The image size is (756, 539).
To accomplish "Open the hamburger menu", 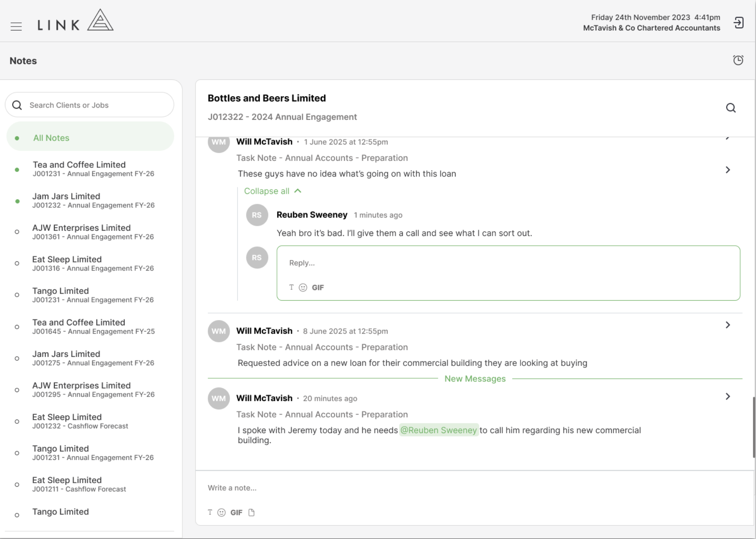I will point(16,26).
